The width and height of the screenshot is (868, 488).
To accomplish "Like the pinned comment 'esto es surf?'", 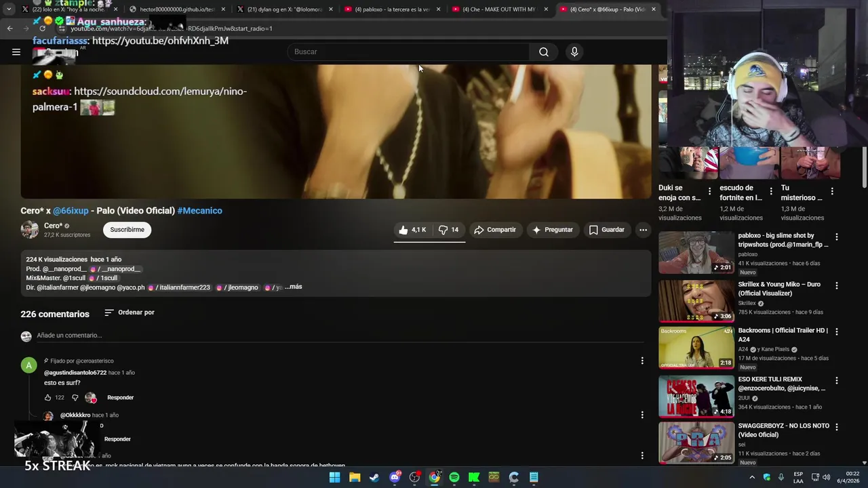I will pos(47,398).
